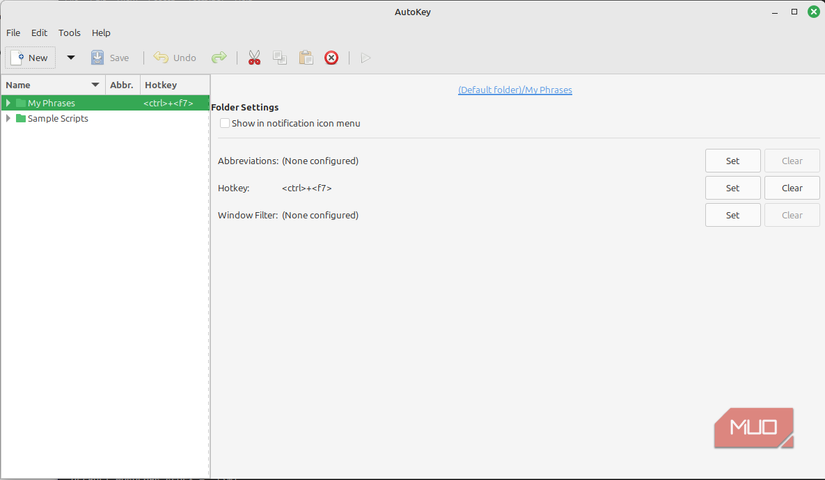
Task: Open the Tools menu
Action: point(69,33)
